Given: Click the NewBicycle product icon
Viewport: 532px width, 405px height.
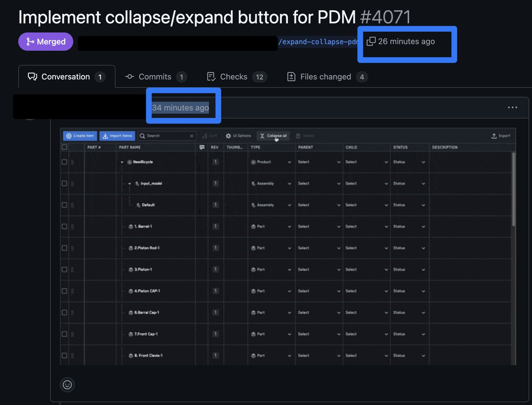Looking at the screenshot, I should click(x=129, y=162).
